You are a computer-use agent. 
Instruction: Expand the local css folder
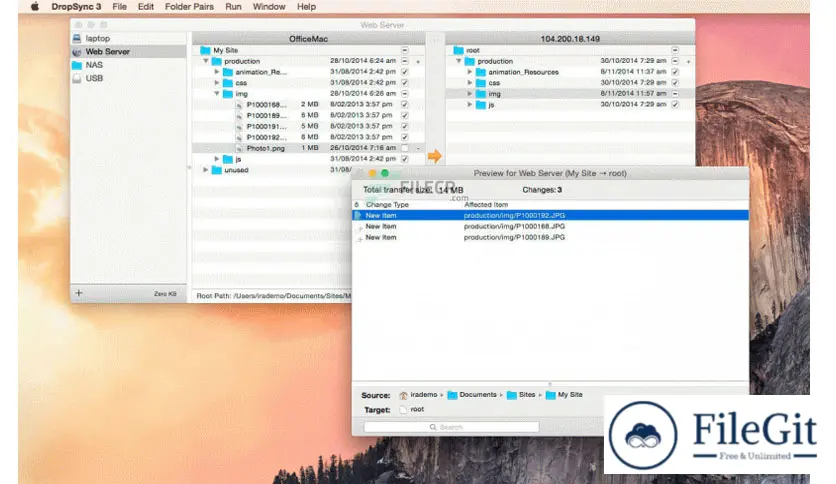[217, 83]
